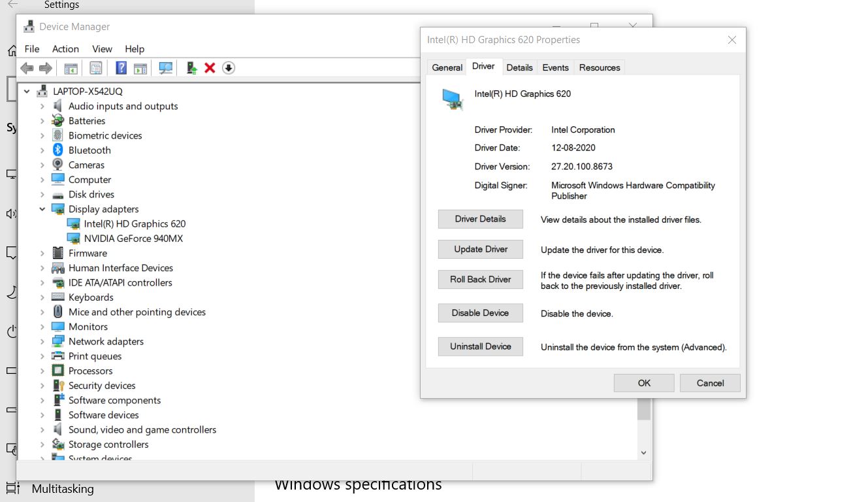This screenshot has height=502, width=868.
Task: Close the Intel HD Graphics 620 Properties dialog
Action: [732, 40]
